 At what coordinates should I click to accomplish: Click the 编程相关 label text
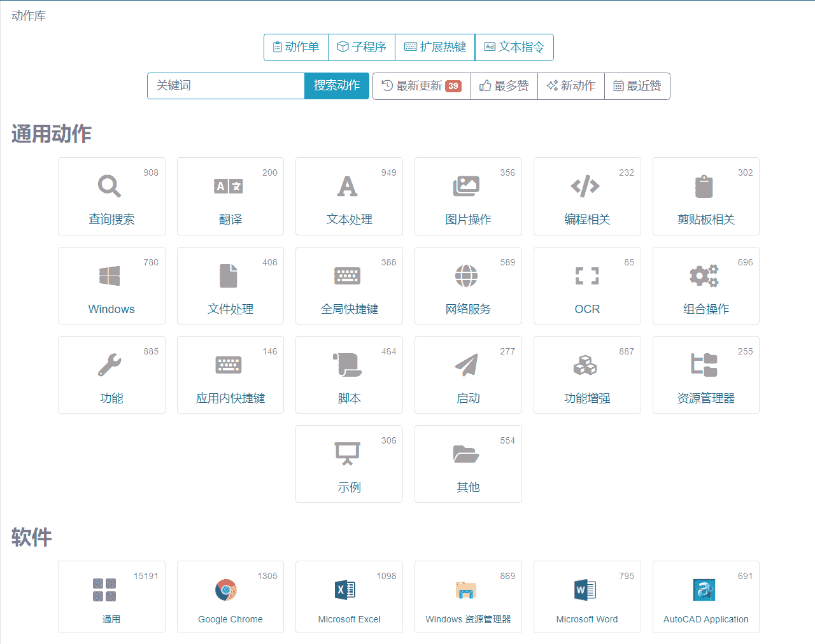click(x=587, y=220)
